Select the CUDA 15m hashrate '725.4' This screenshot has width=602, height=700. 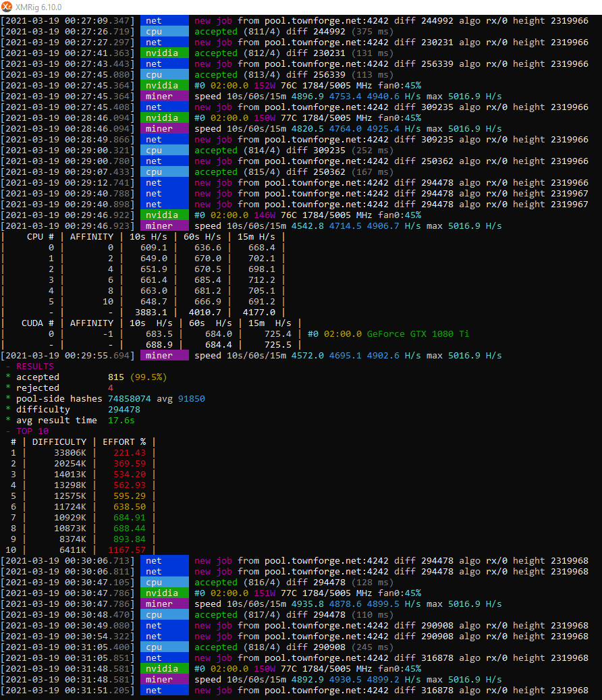click(x=277, y=334)
